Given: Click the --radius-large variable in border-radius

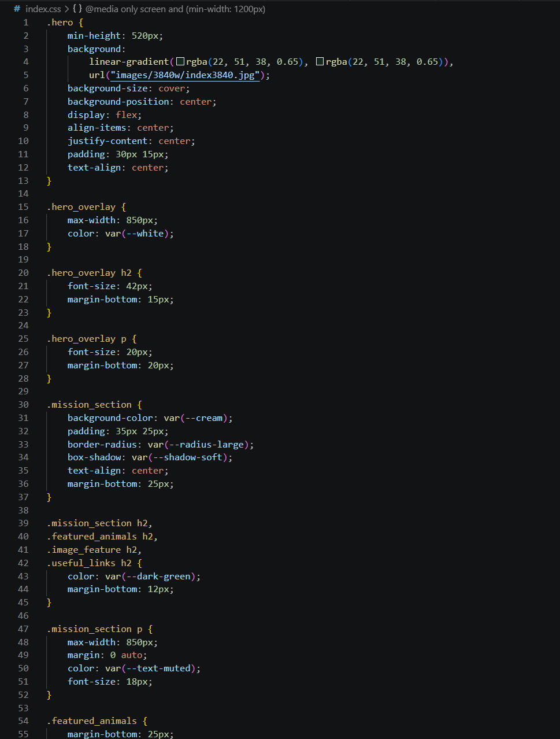Looking at the screenshot, I should [x=206, y=445].
